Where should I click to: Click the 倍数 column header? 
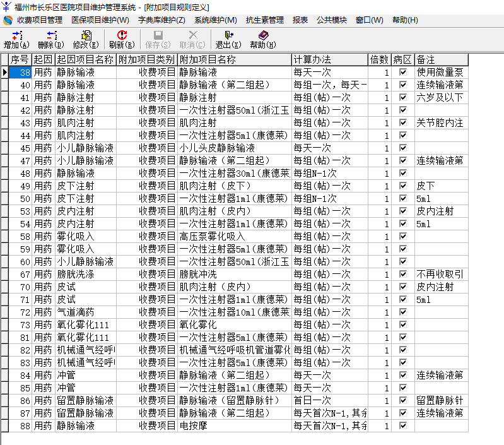point(379,59)
